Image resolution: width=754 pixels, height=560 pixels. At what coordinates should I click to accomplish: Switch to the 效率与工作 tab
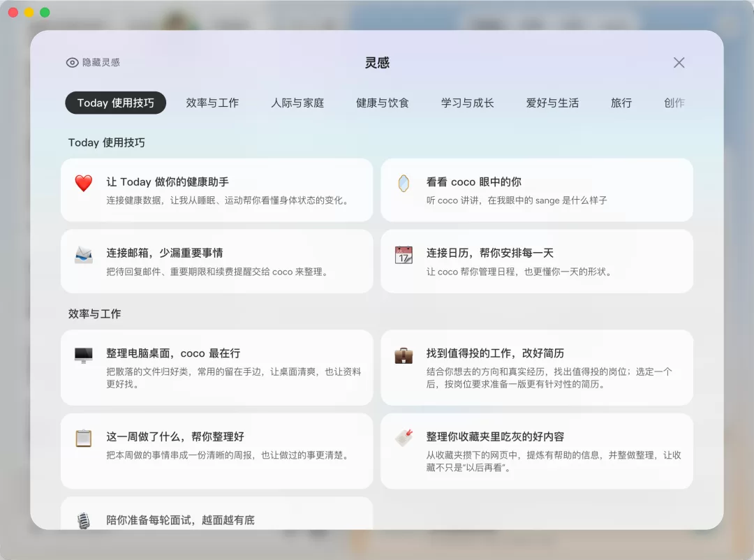[x=212, y=103]
